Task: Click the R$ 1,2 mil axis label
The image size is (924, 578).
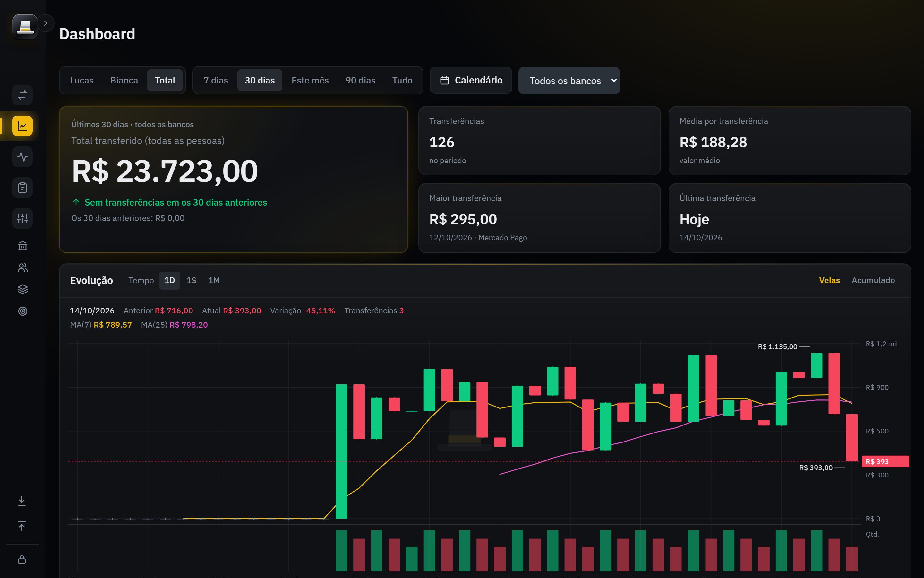Action: (882, 344)
